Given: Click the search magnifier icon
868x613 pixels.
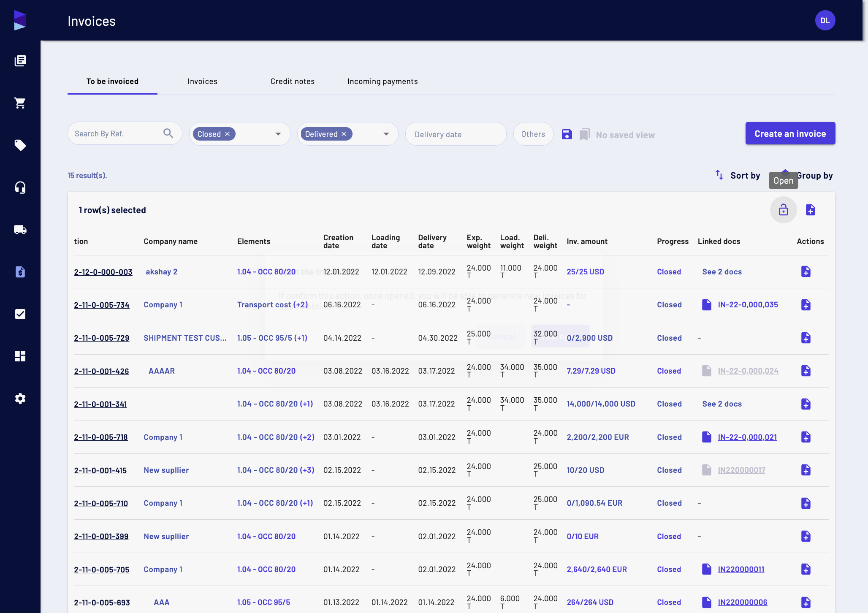Looking at the screenshot, I should click(168, 133).
